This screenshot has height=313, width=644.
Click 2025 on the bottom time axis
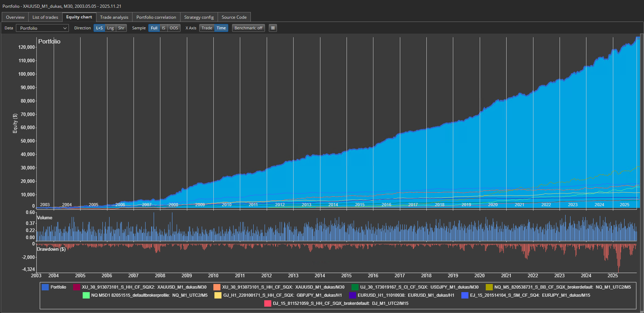(x=613, y=276)
